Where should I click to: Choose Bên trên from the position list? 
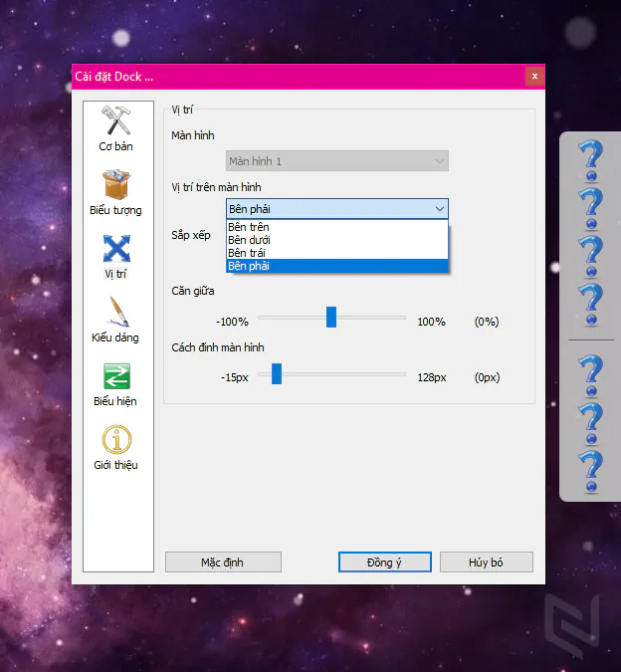337,227
